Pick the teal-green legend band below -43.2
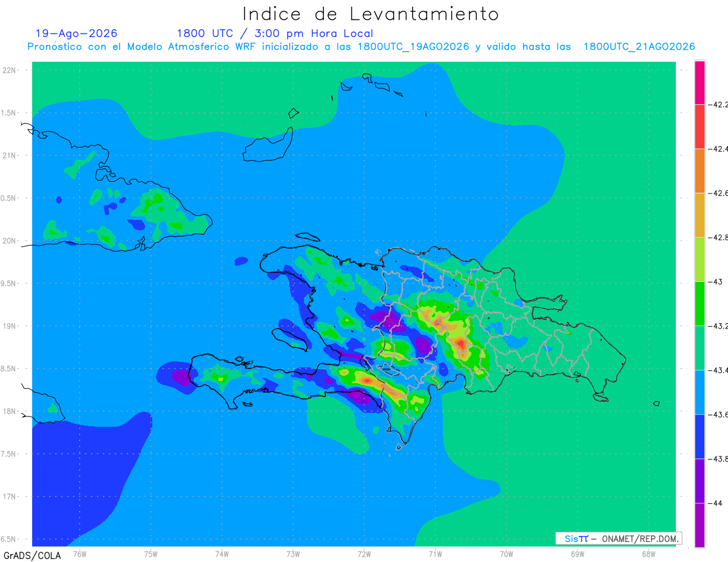728x562 pixels. [699, 348]
